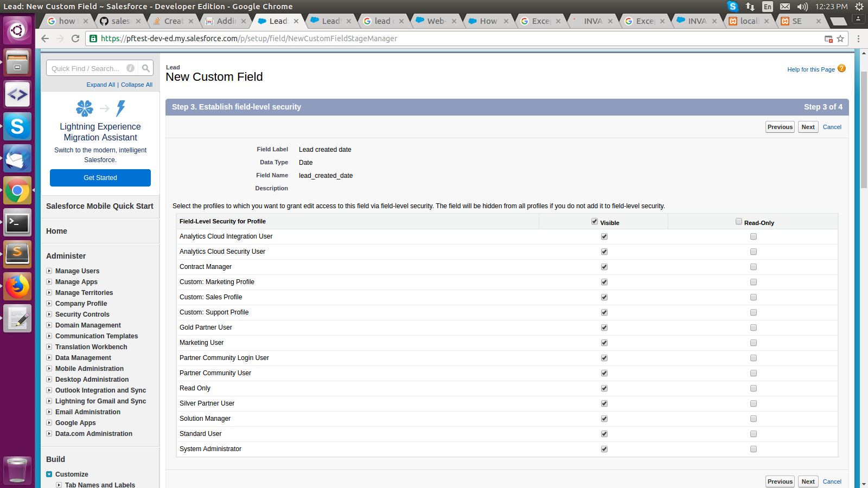Image resolution: width=868 pixels, height=488 pixels.
Task: Click the Quick Find search magnifier icon
Action: point(146,68)
